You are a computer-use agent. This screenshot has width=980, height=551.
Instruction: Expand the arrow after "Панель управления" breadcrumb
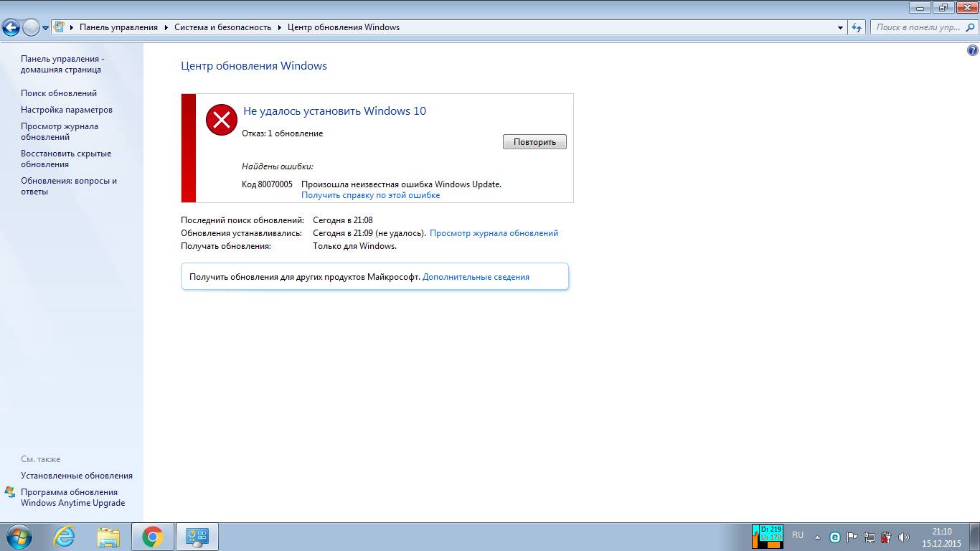tap(166, 27)
